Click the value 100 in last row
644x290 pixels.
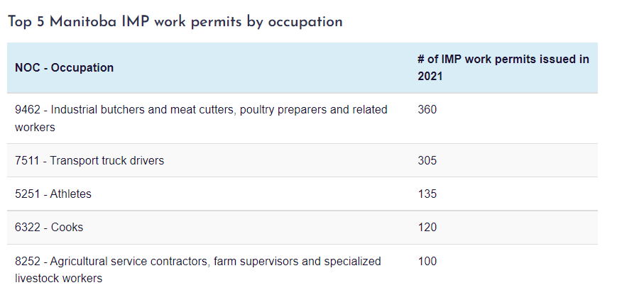(x=427, y=262)
